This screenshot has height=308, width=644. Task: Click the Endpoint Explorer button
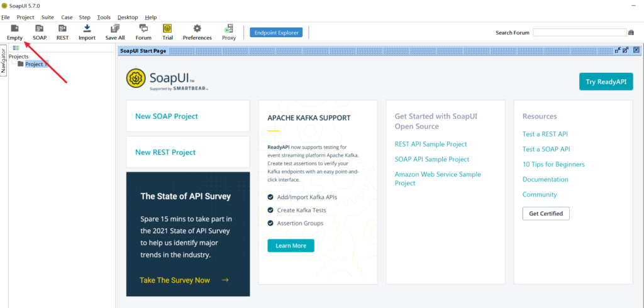[x=276, y=33]
